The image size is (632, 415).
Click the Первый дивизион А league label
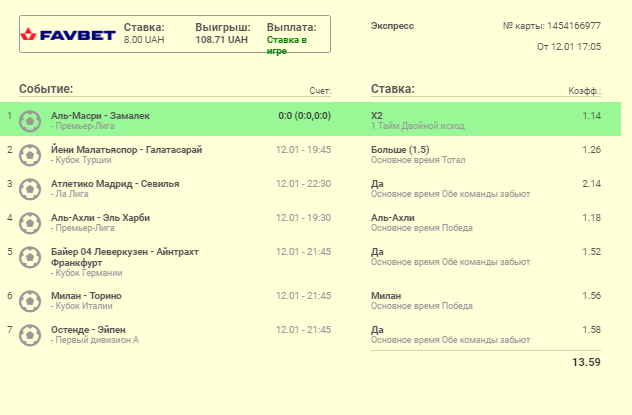coord(95,340)
